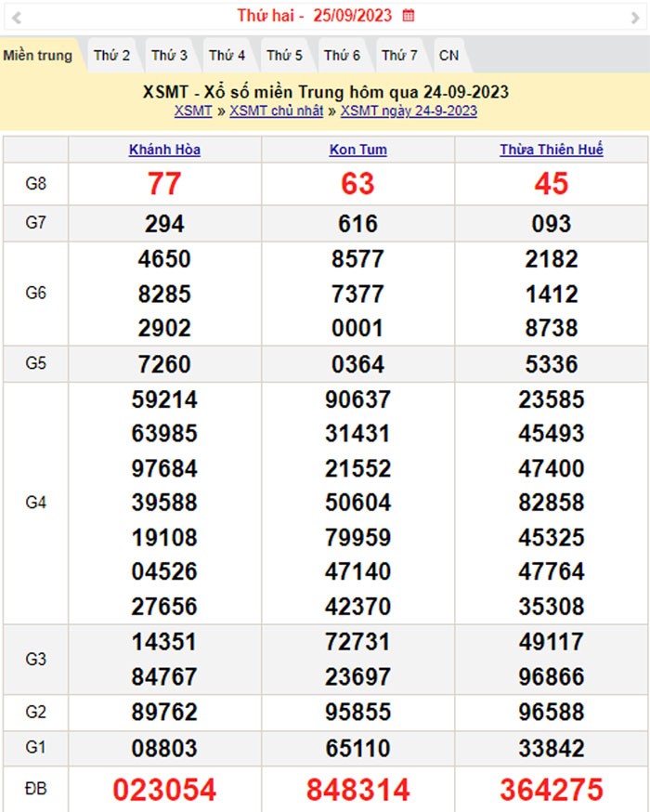Switch to the Thứ 6 tab

tap(343, 56)
